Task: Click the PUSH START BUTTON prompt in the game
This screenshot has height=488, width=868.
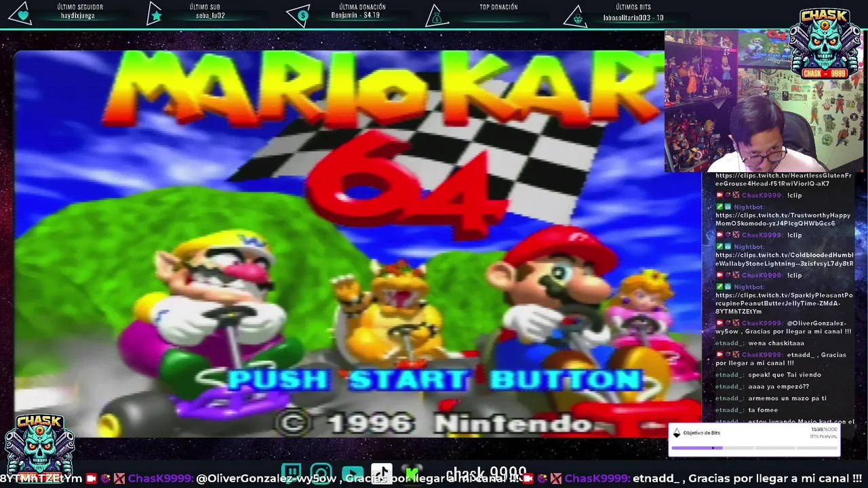Action: point(434,380)
